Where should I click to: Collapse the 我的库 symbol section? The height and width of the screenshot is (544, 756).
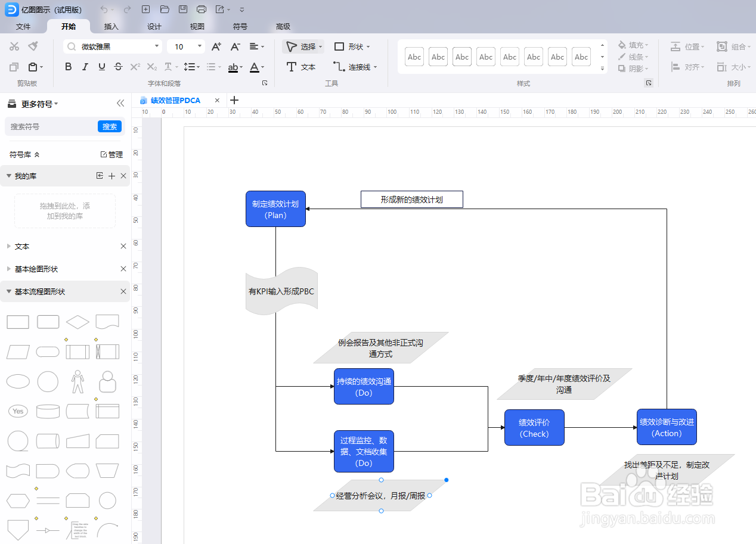(x=9, y=175)
